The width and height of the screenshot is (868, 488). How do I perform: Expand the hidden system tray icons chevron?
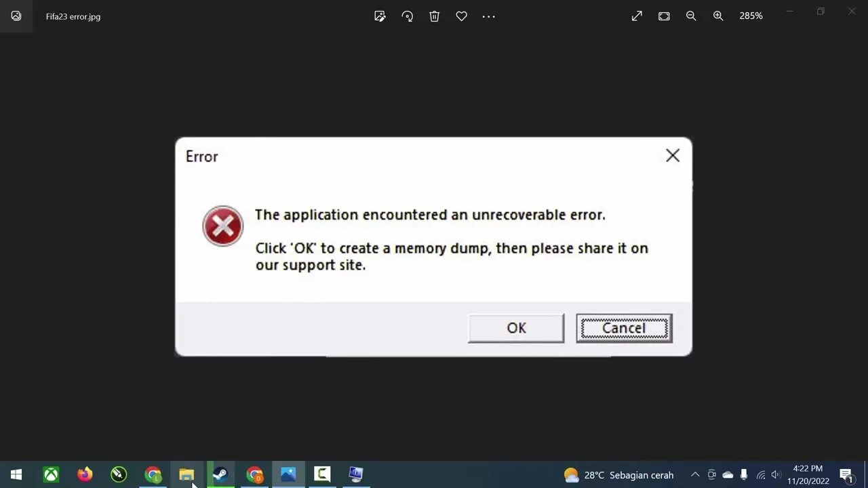pyautogui.click(x=695, y=475)
